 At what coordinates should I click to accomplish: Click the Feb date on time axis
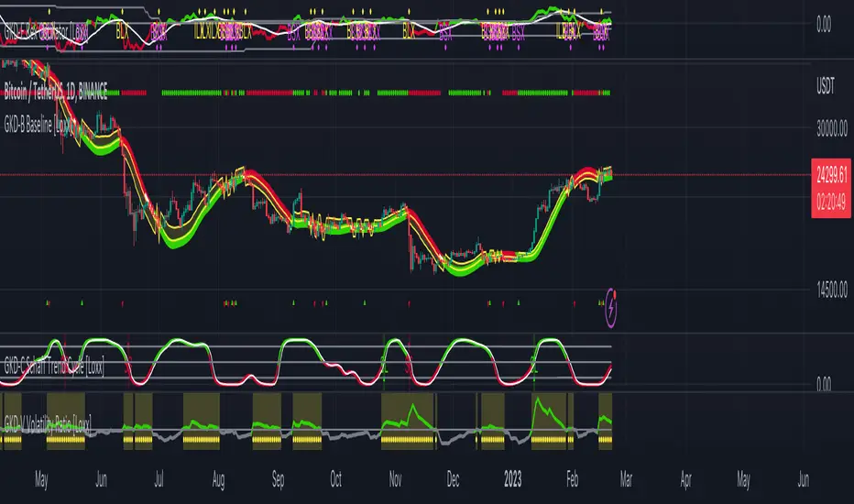(x=572, y=479)
